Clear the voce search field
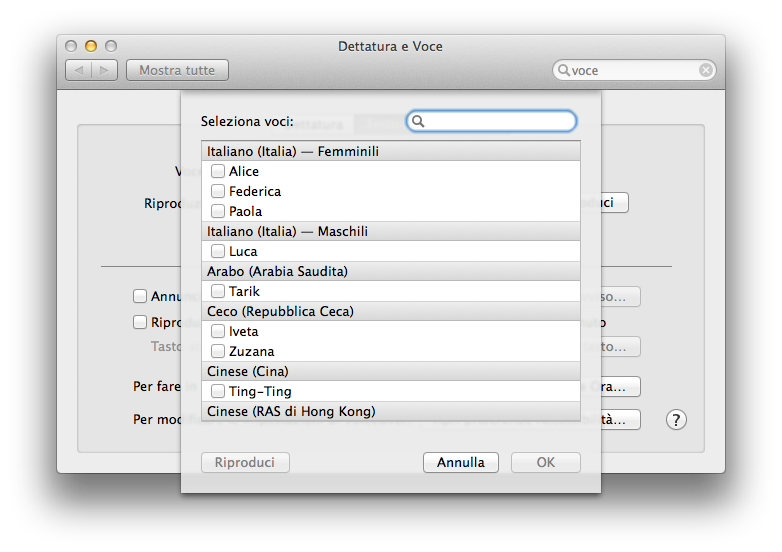 706,71
